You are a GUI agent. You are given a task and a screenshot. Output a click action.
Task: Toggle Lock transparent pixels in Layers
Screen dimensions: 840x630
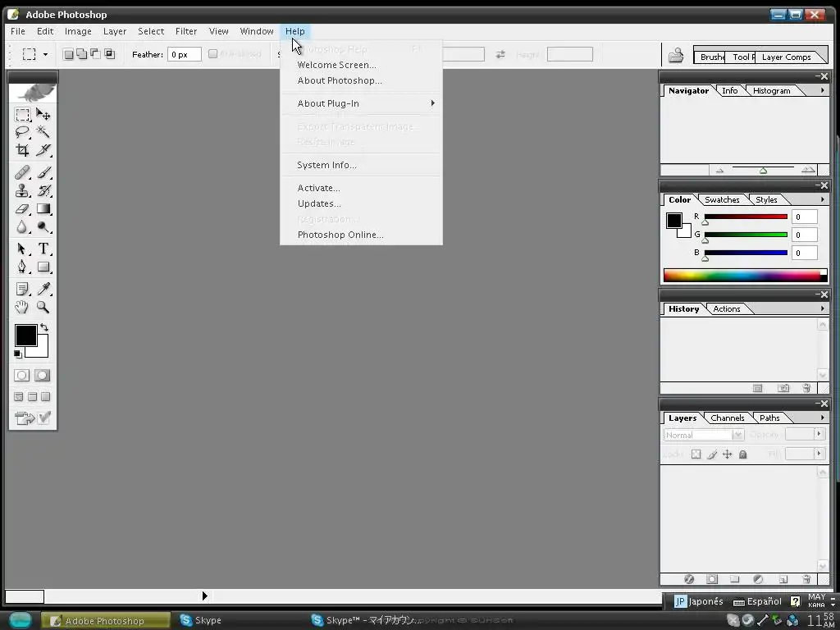pos(696,454)
